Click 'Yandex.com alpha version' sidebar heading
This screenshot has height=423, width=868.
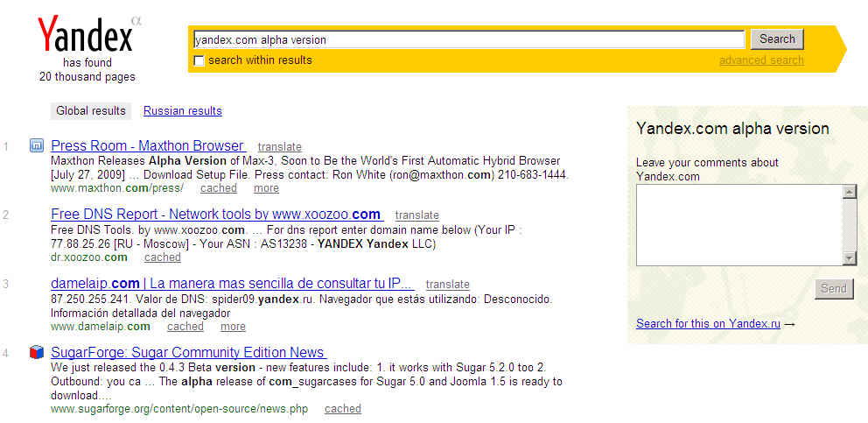[x=732, y=129]
